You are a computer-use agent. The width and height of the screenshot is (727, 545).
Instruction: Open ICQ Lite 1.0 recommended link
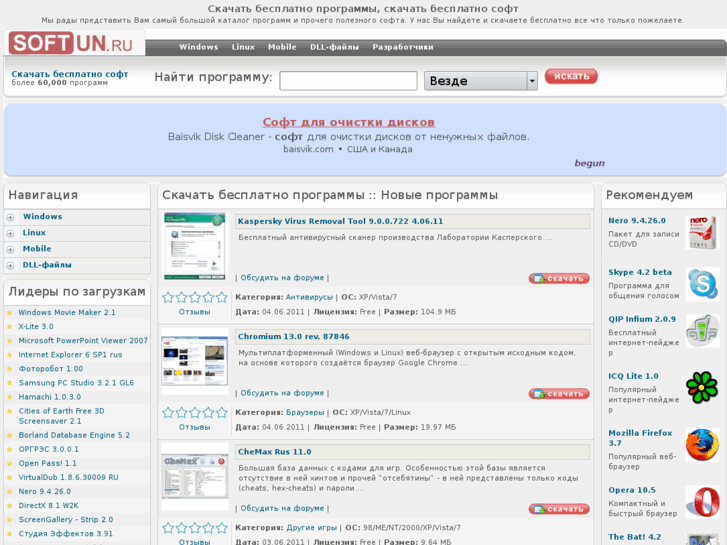[633, 376]
